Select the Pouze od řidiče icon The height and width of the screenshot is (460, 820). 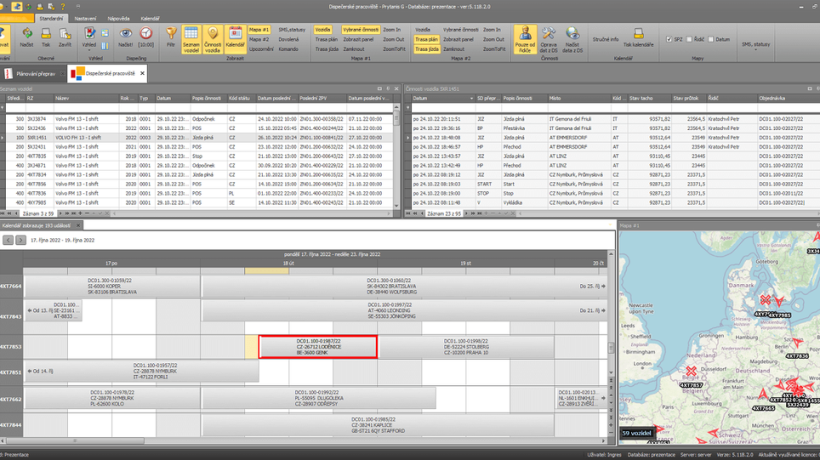(x=525, y=39)
